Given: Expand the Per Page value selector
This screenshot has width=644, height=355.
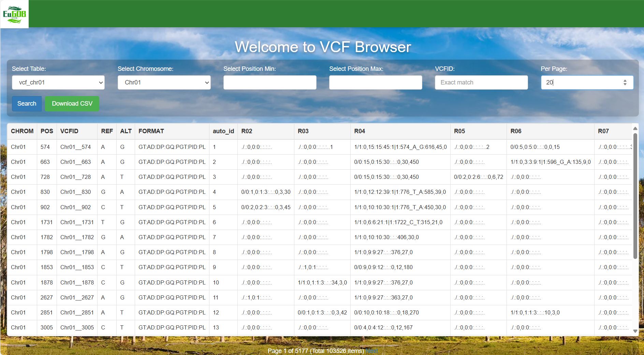Looking at the screenshot, I should coord(587,82).
